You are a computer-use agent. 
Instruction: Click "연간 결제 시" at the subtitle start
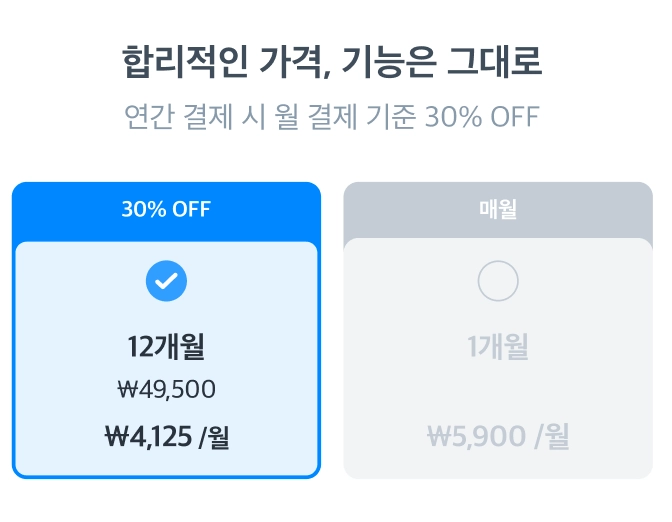click(185, 117)
